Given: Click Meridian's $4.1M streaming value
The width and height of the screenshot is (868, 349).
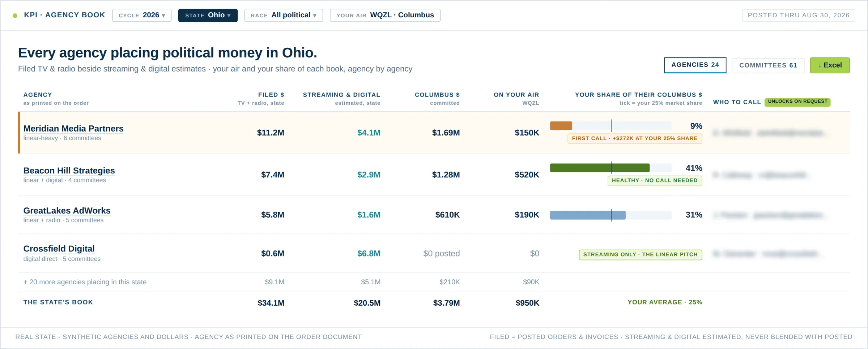Looking at the screenshot, I should [x=369, y=133].
